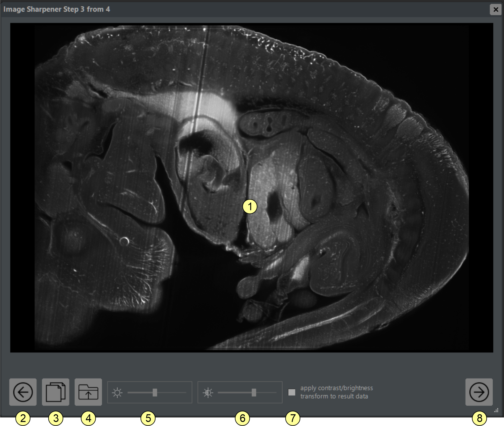Click the copy image to clipboard icon
Screen dimensions: 504x426
tap(55, 392)
